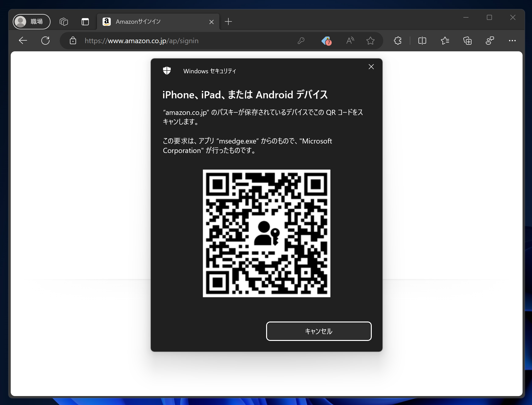This screenshot has width=532, height=405.
Task: Toggle the vertical tabs pane icon
Action: pyautogui.click(x=85, y=22)
